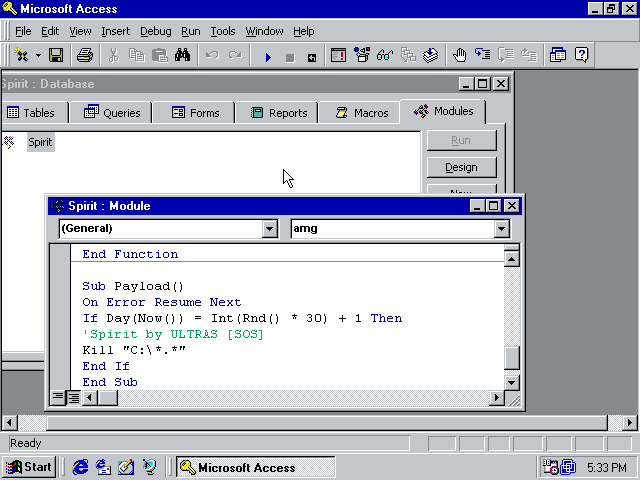Click the Design button in Database window
Image resolution: width=640 pixels, height=480 pixels.
[x=461, y=167]
